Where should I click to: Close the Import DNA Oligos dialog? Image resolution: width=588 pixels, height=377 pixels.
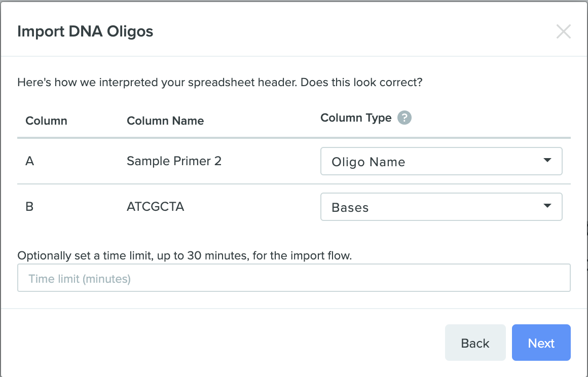[563, 31]
